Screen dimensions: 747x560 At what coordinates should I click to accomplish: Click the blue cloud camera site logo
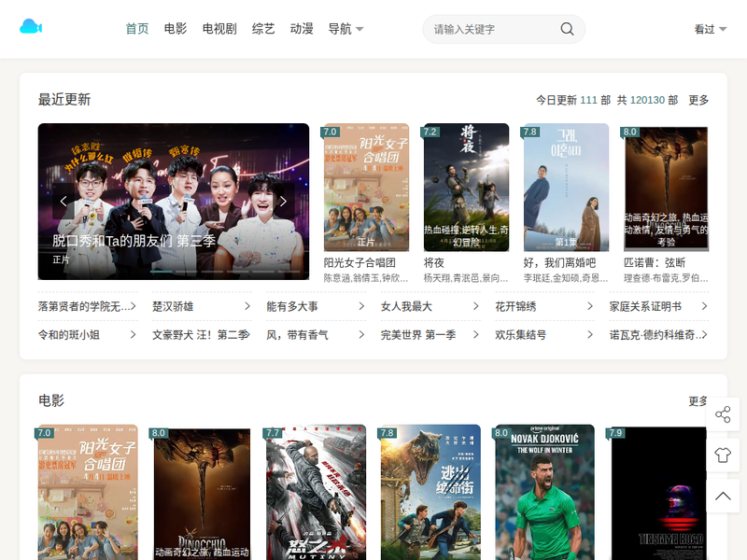tap(31, 27)
